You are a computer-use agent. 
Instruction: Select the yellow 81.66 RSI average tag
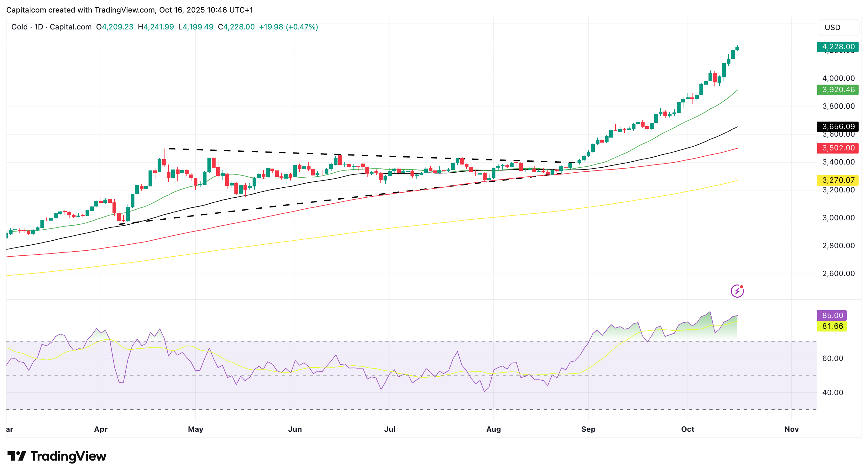click(832, 326)
